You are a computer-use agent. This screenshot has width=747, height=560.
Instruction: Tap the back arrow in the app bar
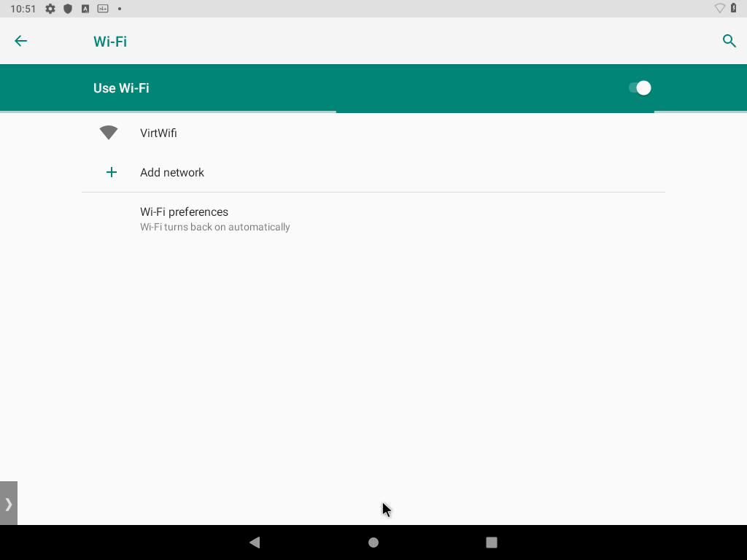pos(20,41)
